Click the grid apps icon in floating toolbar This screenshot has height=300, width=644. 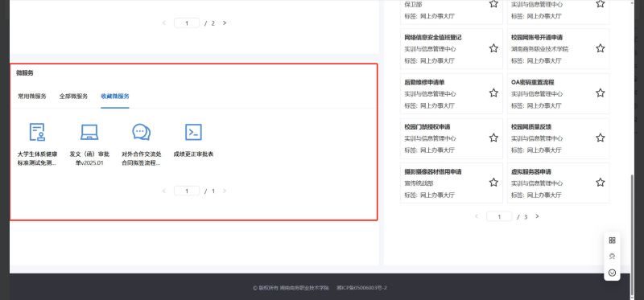pos(612,240)
